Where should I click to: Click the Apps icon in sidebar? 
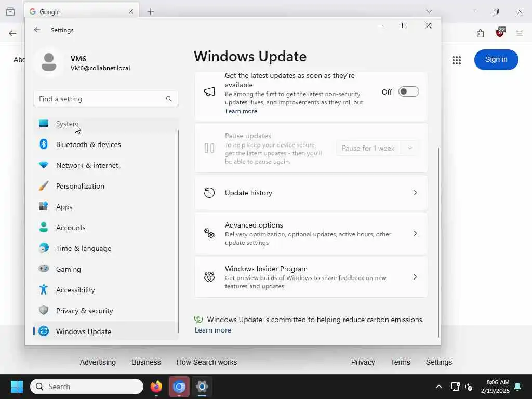[44, 206]
